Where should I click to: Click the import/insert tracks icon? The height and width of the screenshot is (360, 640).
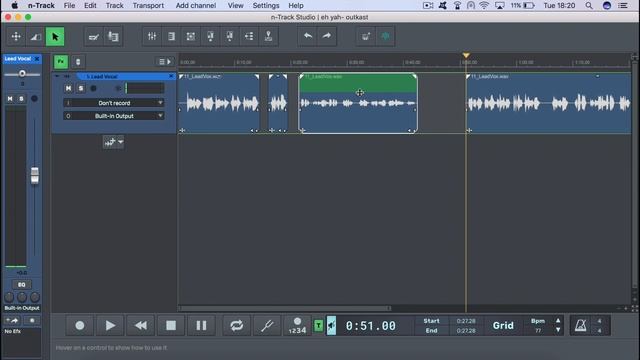pos(249,37)
